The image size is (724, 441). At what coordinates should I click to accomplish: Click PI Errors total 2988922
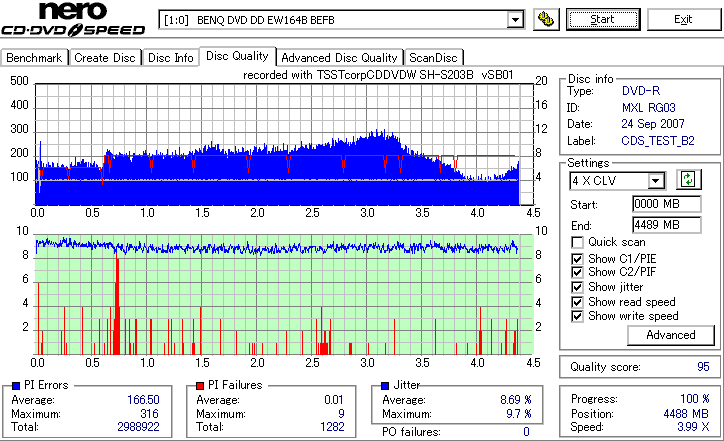tap(138, 427)
